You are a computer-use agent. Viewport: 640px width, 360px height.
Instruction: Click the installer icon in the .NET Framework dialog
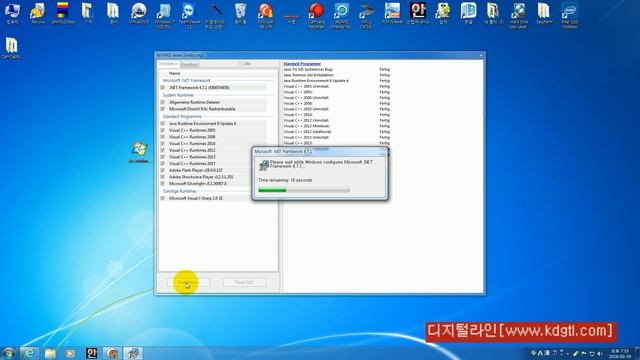point(264,165)
